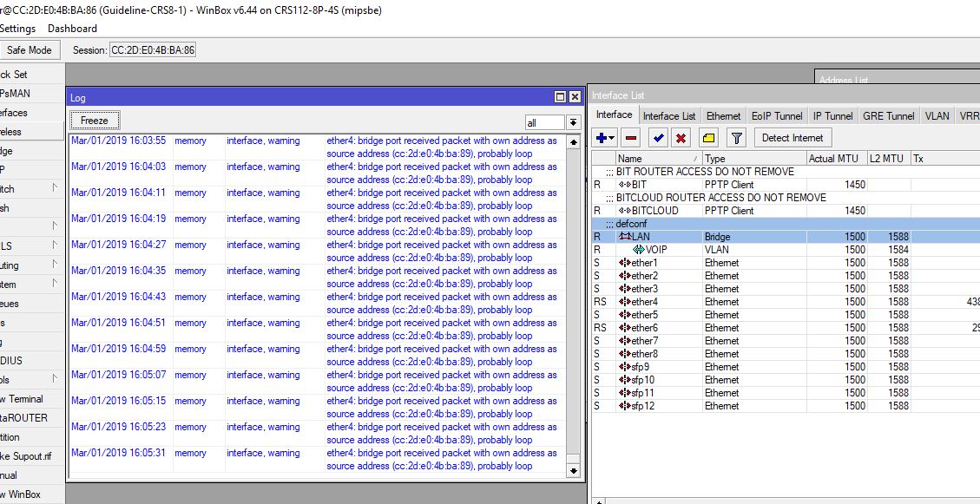Open the EoIP Tunnel tab

tap(777, 116)
